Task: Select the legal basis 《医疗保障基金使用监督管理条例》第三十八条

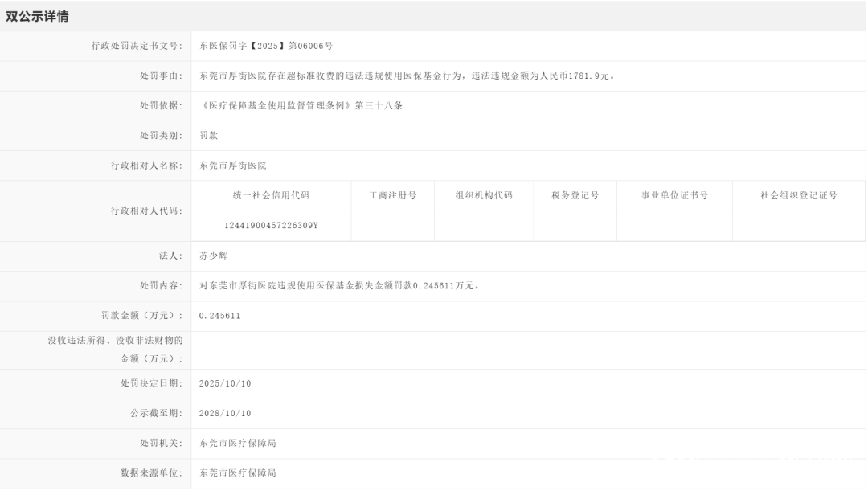Action: [x=301, y=106]
